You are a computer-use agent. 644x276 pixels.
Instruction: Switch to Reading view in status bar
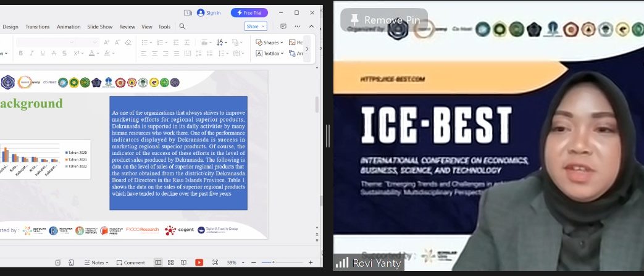[183, 262]
